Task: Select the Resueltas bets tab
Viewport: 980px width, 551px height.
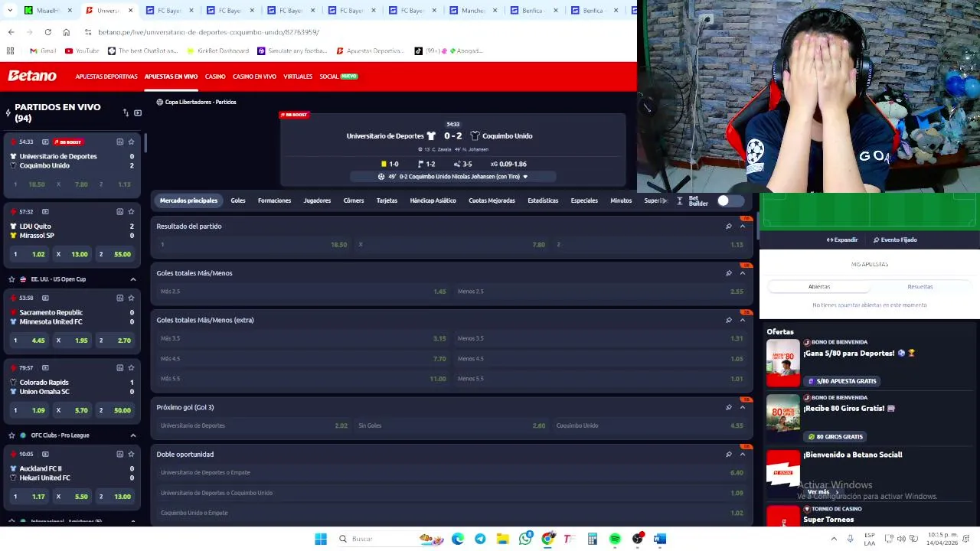Action: [920, 286]
